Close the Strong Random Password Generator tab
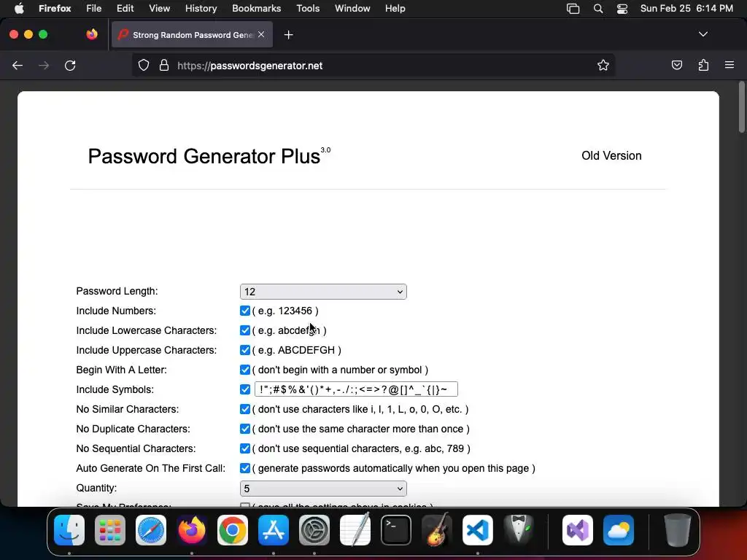Viewport: 747px width, 560px height. (261, 34)
